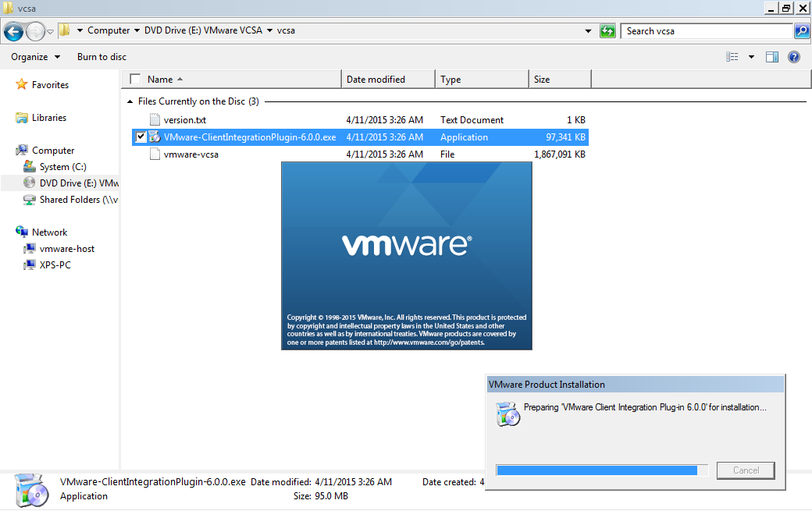Screen dimensions: 812x511
Task: Click the ClientIntegrationPlugin installer icon in list
Action: [x=155, y=137]
